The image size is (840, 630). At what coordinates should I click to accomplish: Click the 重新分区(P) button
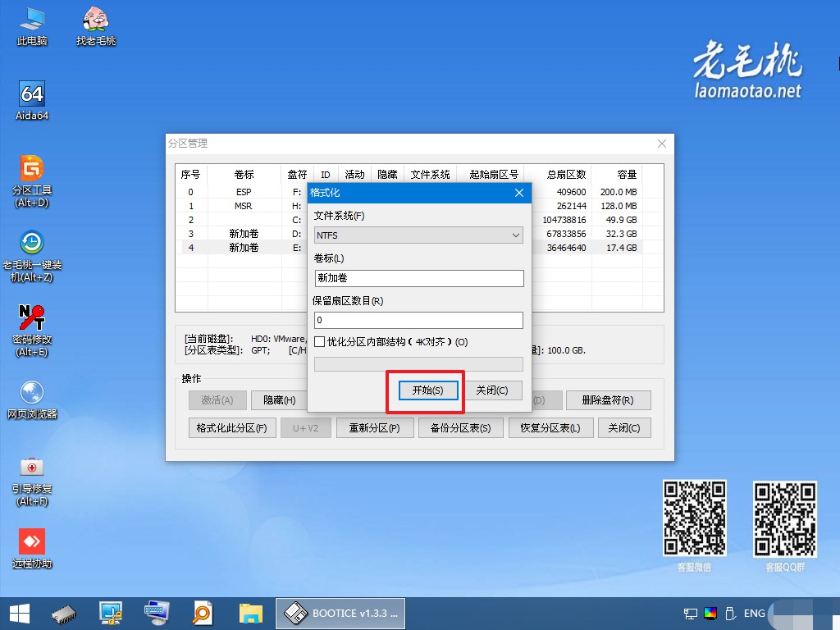(375, 428)
